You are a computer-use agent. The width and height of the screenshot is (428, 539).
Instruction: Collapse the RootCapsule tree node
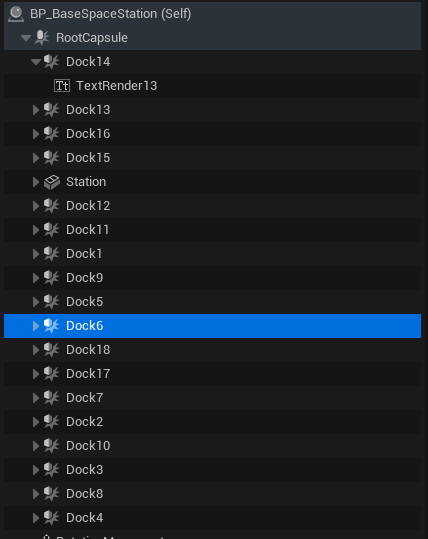pos(26,38)
